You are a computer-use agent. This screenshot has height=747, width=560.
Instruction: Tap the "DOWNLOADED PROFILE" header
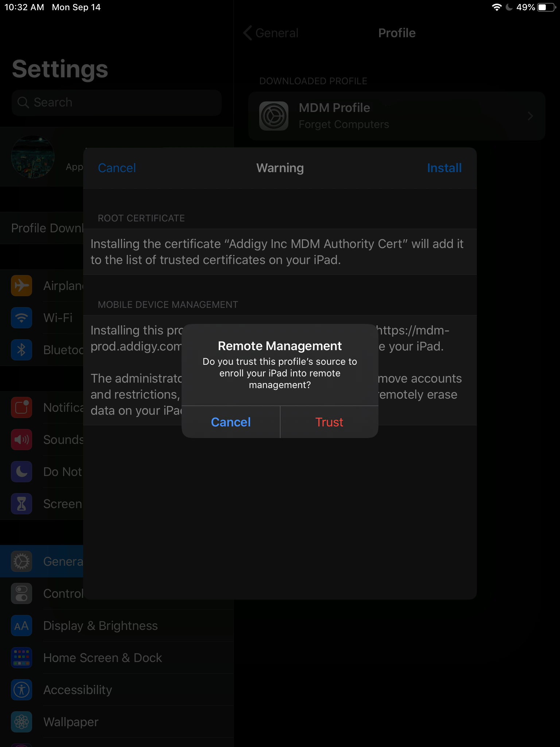[313, 81]
